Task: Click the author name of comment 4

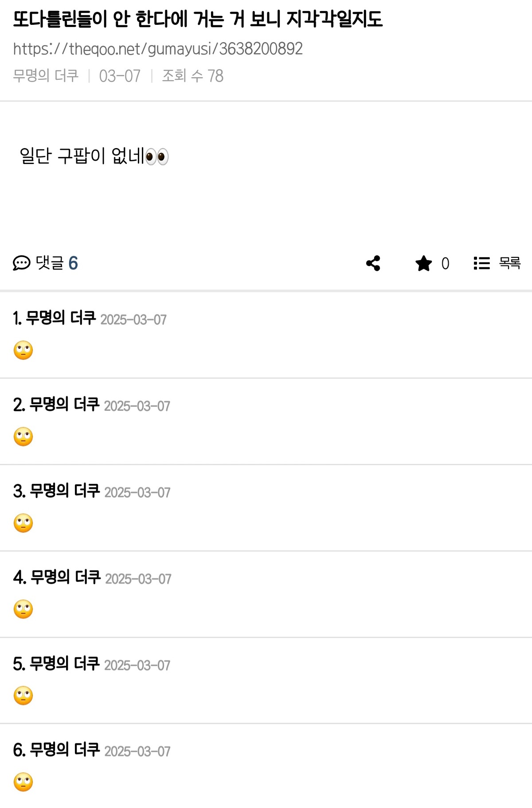Action: click(x=66, y=578)
